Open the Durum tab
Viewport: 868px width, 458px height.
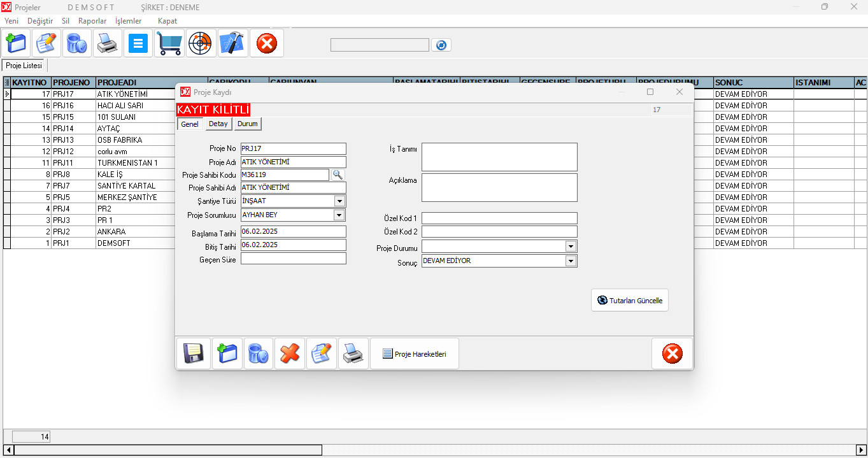(x=248, y=124)
